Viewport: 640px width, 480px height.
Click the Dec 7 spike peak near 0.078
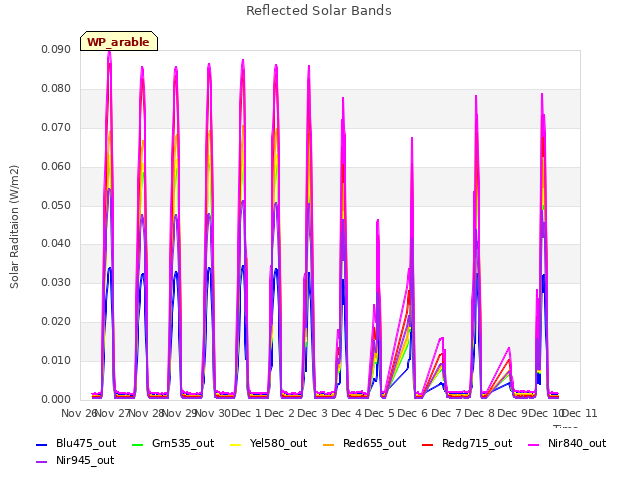[x=476, y=96]
